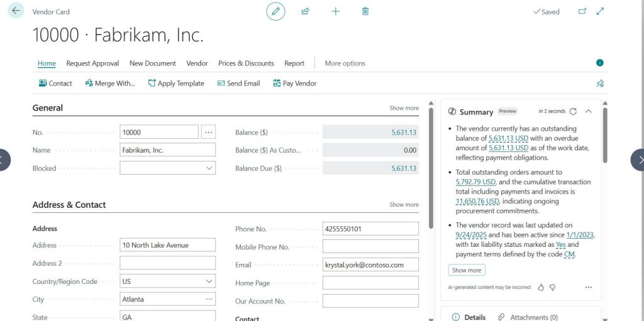Give thumbs up on summary
The width and height of the screenshot is (644, 321).
tap(541, 287)
